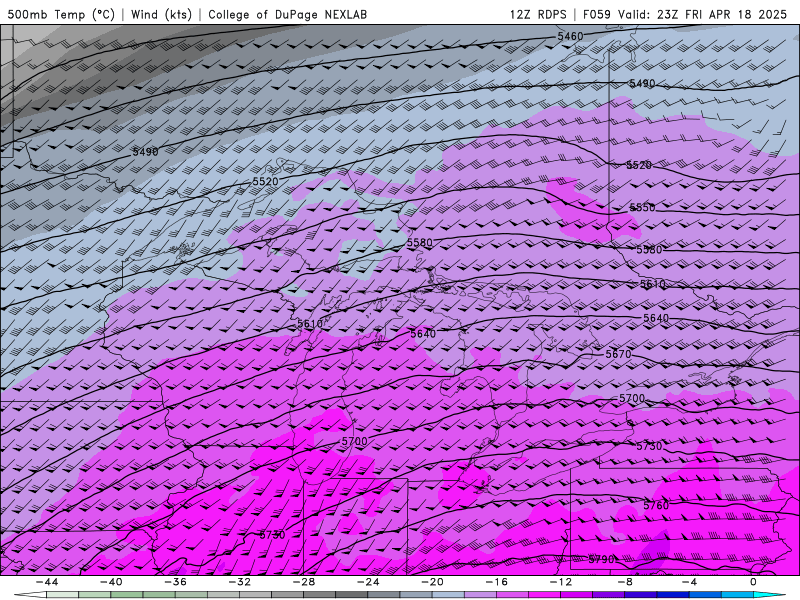This screenshot has height=600, width=800.
Task: Click the -8 colorbar tick label
Action: pos(624,582)
